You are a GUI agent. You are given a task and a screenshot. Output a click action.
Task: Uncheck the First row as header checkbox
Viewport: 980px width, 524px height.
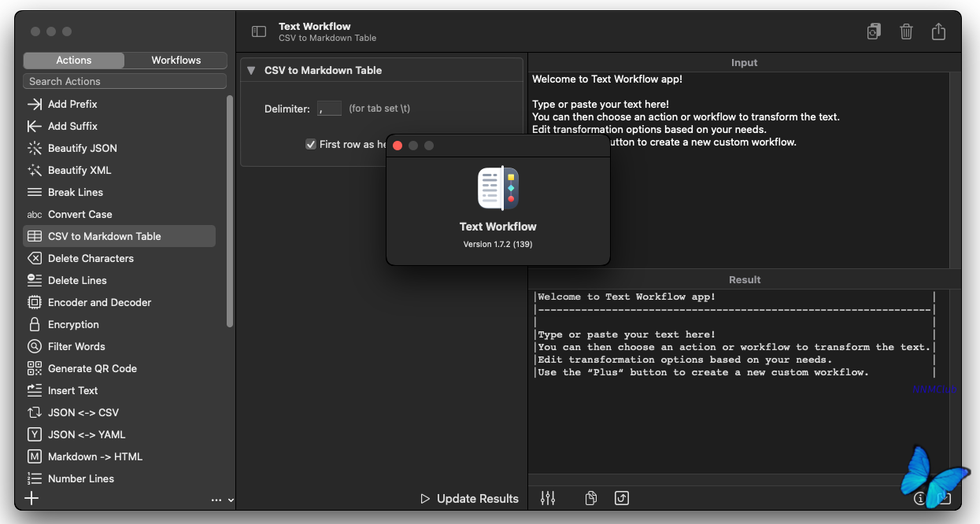[x=311, y=144]
